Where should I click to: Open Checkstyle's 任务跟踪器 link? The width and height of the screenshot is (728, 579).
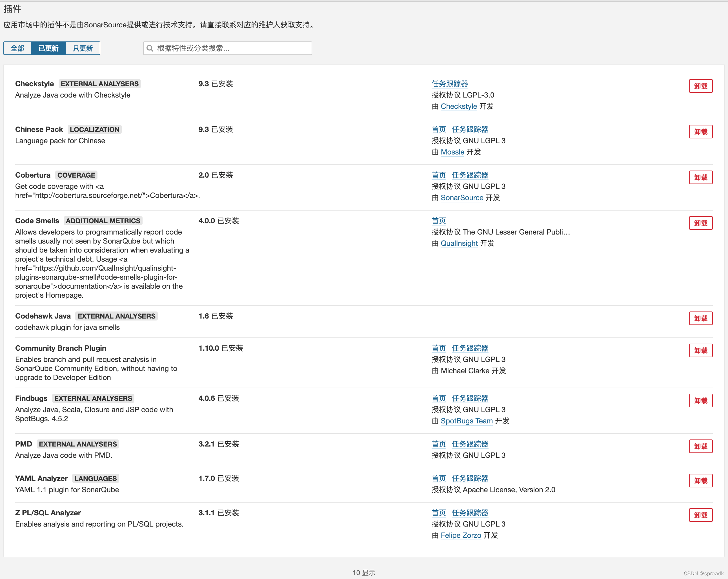tap(449, 84)
